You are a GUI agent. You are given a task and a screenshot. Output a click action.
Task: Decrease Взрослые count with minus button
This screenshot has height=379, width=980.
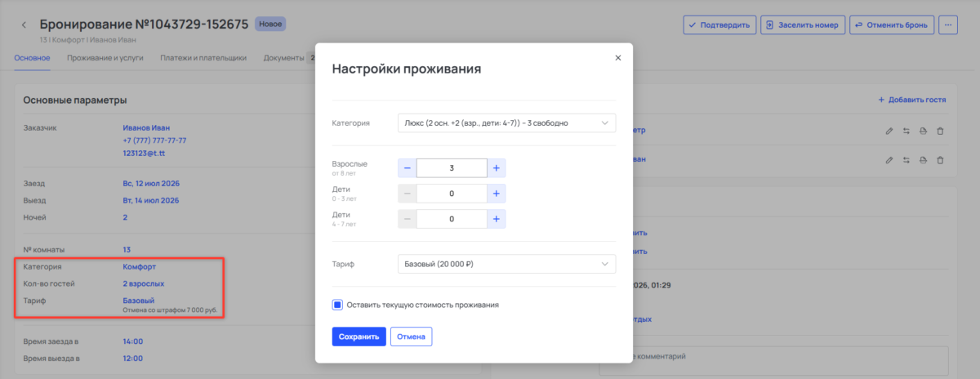click(x=407, y=168)
